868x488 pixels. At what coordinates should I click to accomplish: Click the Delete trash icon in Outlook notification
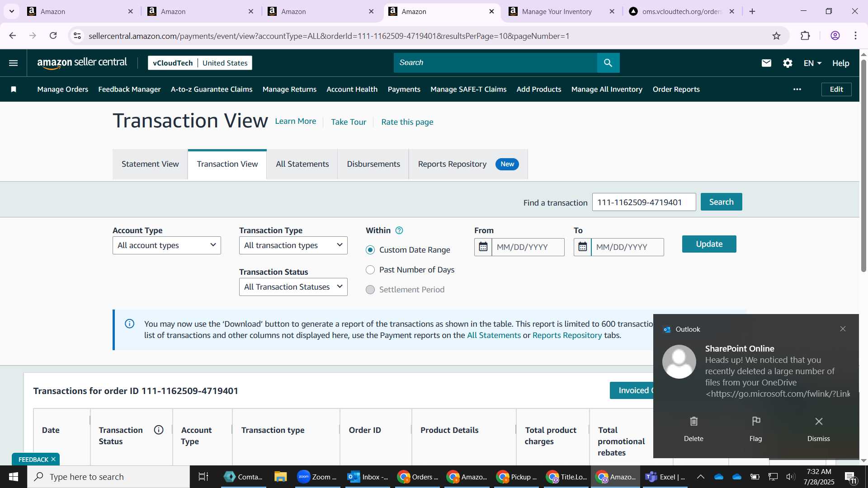coord(693,422)
